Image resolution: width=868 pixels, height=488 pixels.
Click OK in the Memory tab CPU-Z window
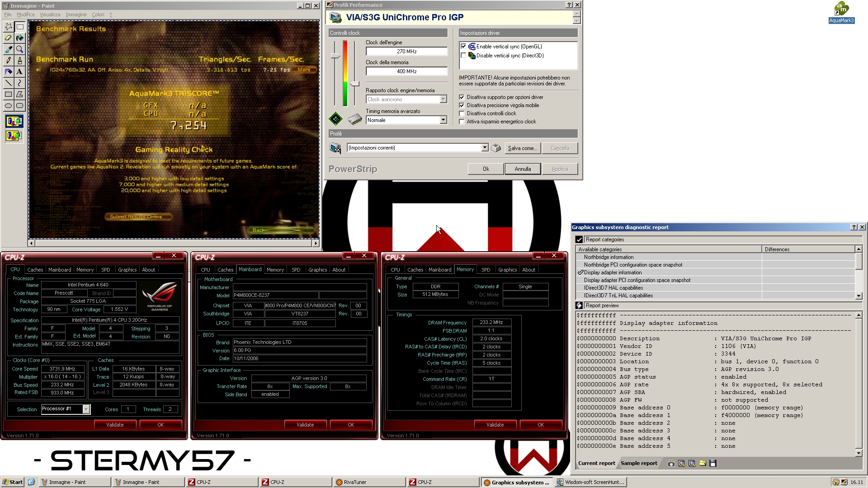click(x=541, y=425)
